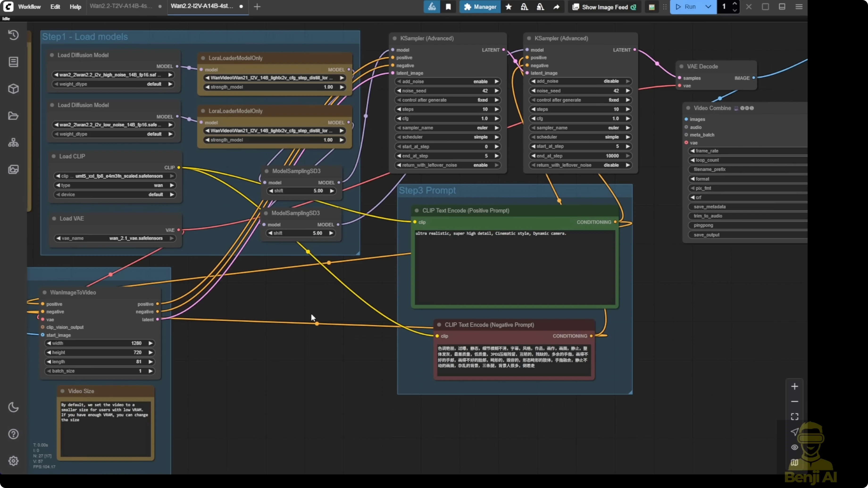868x488 pixels.
Task: Open the Workflow menu
Action: pyautogui.click(x=29, y=7)
